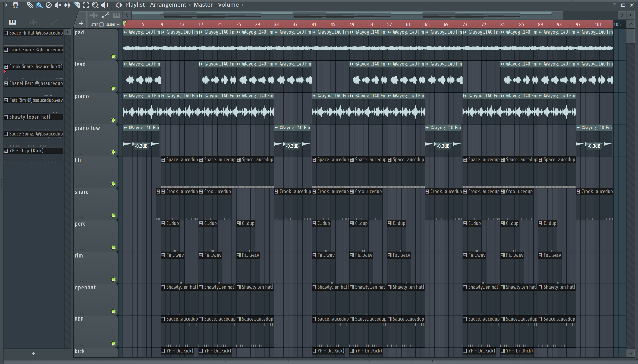This screenshot has height=364, width=638.
Task: Show patterns in the picker panel
Action: click(12, 22)
